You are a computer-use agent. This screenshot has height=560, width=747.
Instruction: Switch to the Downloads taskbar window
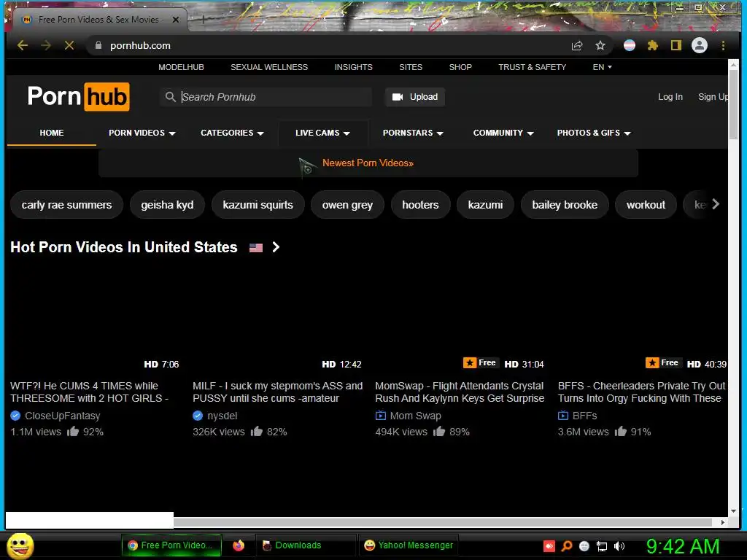click(306, 545)
